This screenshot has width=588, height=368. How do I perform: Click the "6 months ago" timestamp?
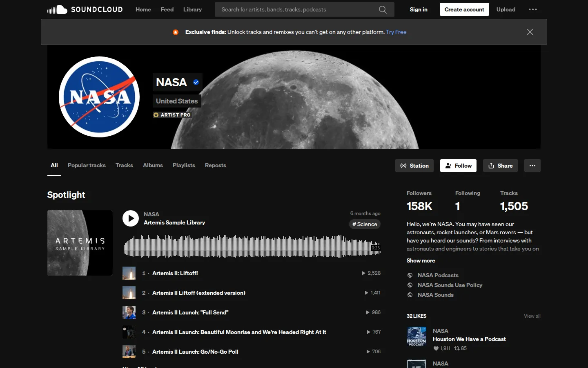[365, 213]
